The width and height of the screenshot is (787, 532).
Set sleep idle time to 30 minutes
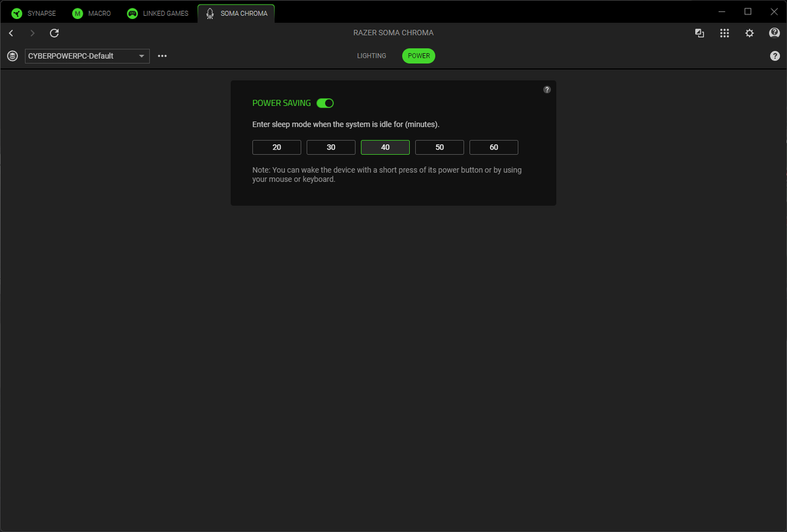(x=331, y=148)
